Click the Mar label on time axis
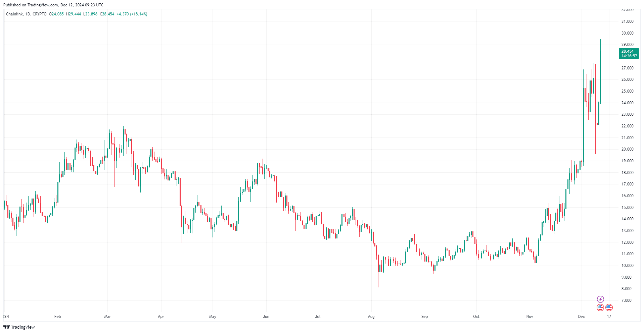This screenshot has height=333, width=644. coord(107,317)
